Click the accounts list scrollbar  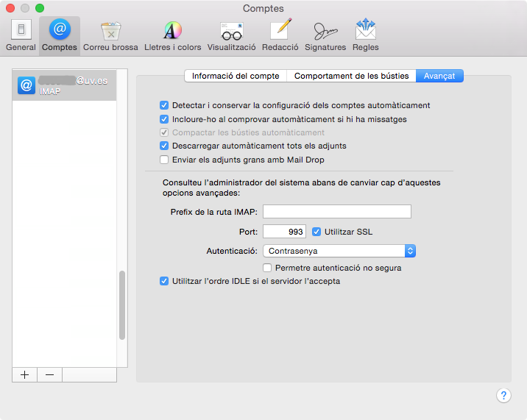122,305
